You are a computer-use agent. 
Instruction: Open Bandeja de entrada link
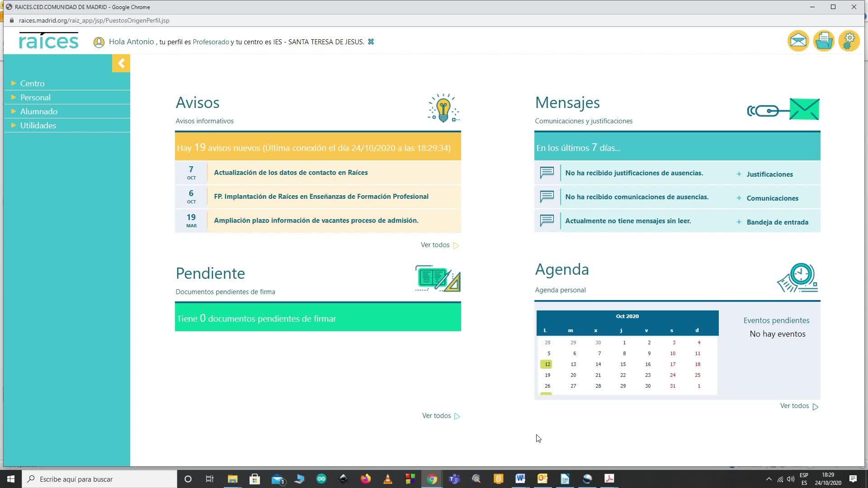pyautogui.click(x=777, y=222)
